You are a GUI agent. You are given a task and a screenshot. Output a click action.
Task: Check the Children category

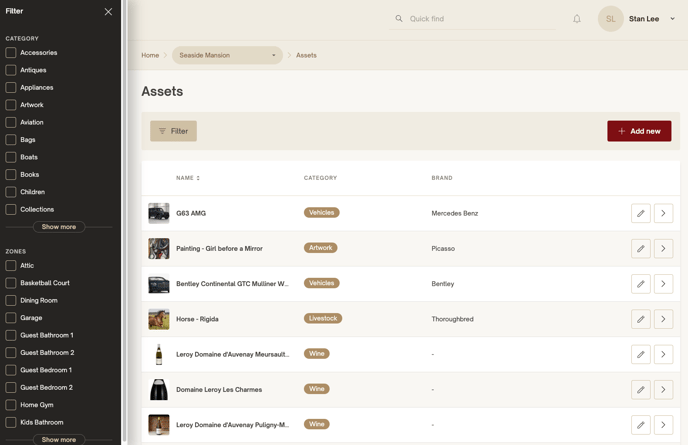coord(11,192)
